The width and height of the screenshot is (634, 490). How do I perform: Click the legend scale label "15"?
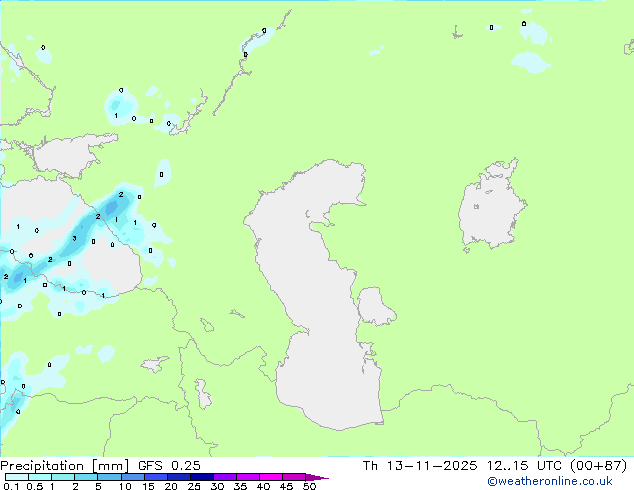[148, 486]
